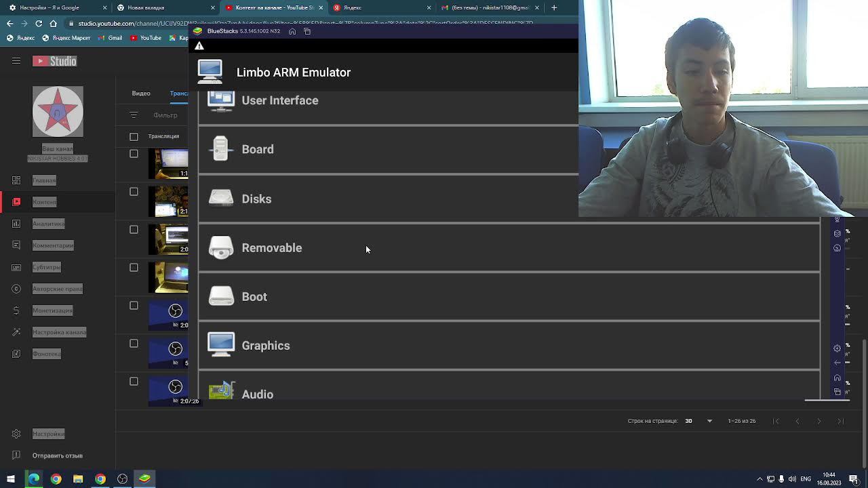Image resolution: width=868 pixels, height=488 pixels.
Task: Open Настройка канала in YouTube Studio sidebar
Action: 58,332
